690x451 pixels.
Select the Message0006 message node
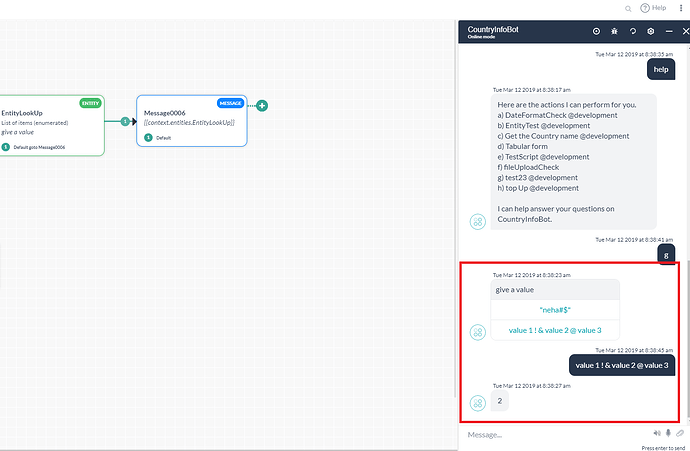pyautogui.click(x=190, y=118)
